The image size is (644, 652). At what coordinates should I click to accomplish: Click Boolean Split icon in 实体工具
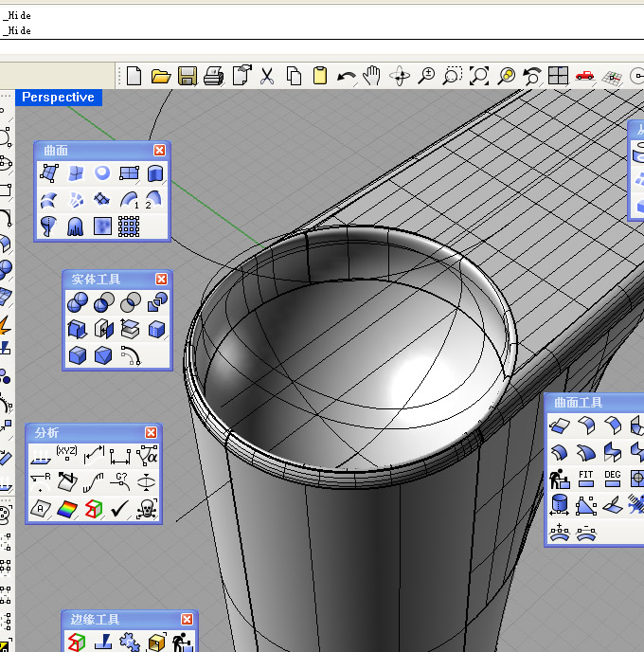pos(157,302)
